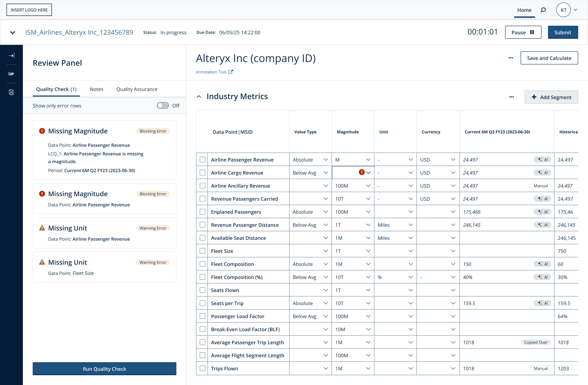This screenshot has height=385, width=588.
Task: Open three-dot menu beside Add Segment
Action: point(511,97)
